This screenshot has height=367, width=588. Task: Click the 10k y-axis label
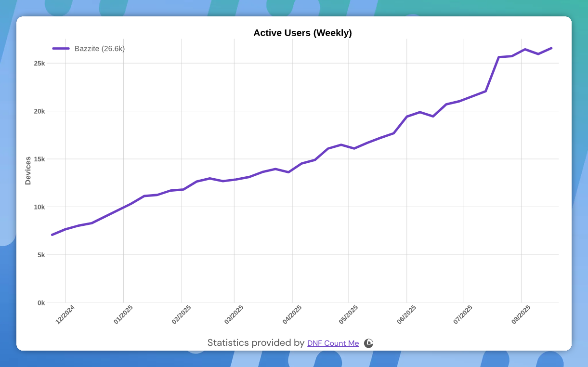(39, 207)
